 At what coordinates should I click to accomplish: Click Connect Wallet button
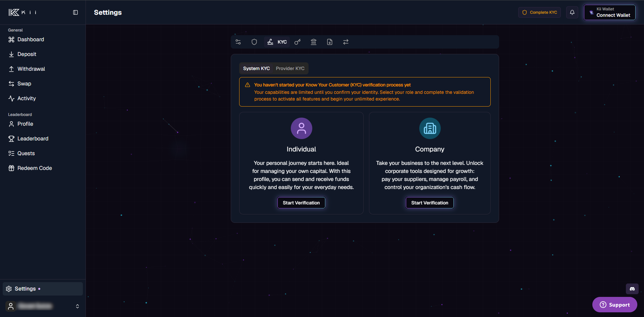pyautogui.click(x=610, y=12)
